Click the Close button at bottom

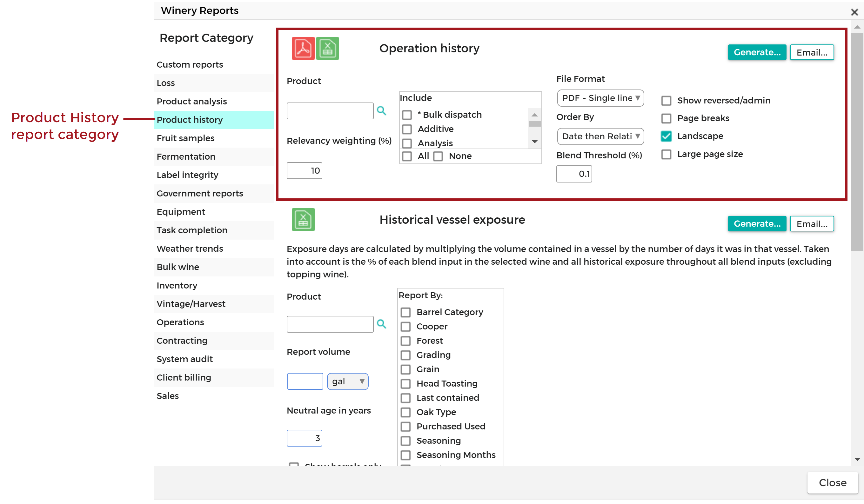pyautogui.click(x=833, y=483)
